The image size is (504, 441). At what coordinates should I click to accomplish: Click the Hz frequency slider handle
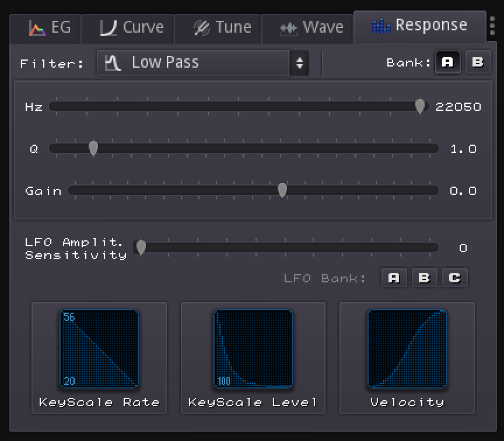(x=420, y=106)
